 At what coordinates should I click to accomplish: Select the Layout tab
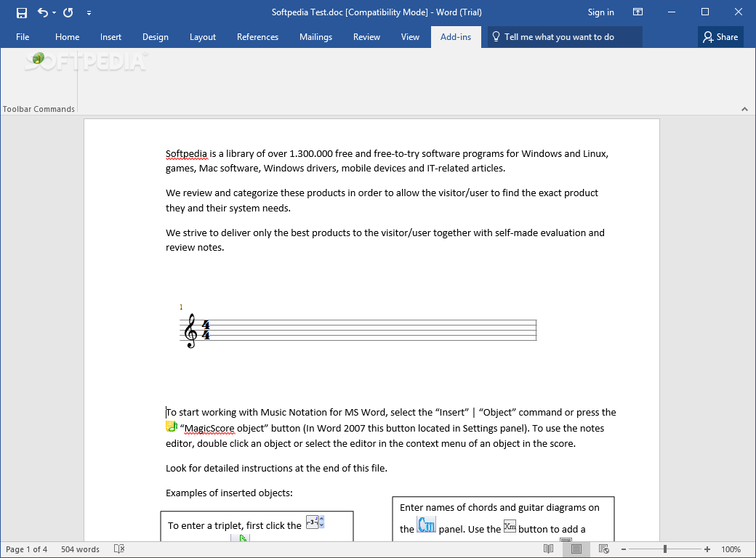pos(203,37)
